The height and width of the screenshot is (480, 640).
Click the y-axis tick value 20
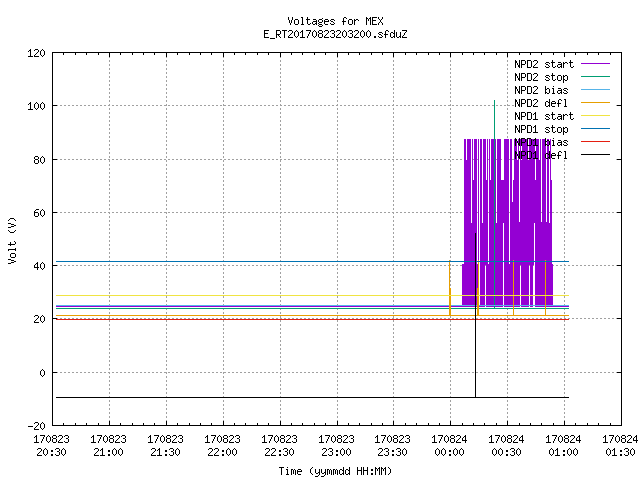[x=39, y=320]
